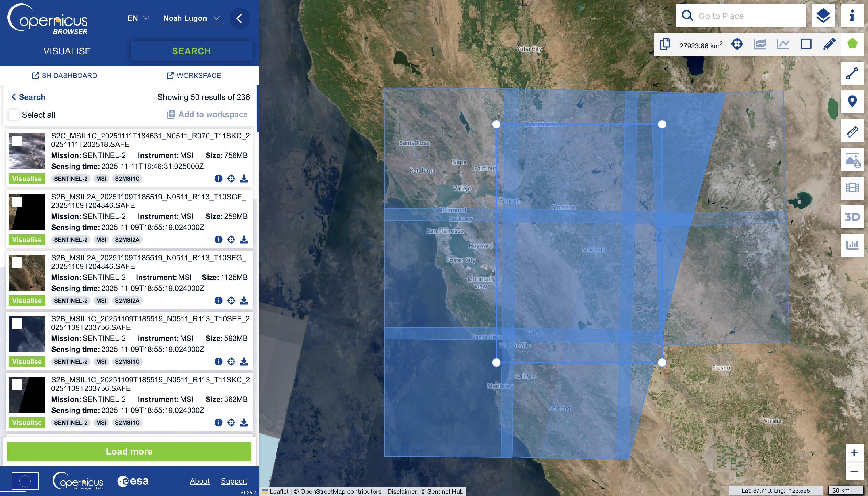Tick the checkbox on the T10SEF result
Screen dimensions: 868x496
click(17, 324)
